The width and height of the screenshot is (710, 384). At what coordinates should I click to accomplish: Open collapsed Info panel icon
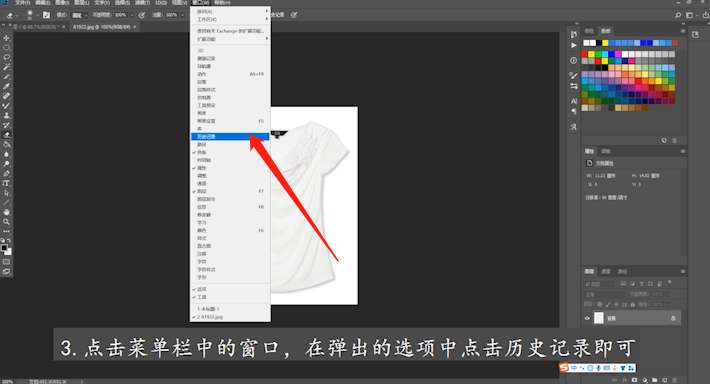pos(574,60)
